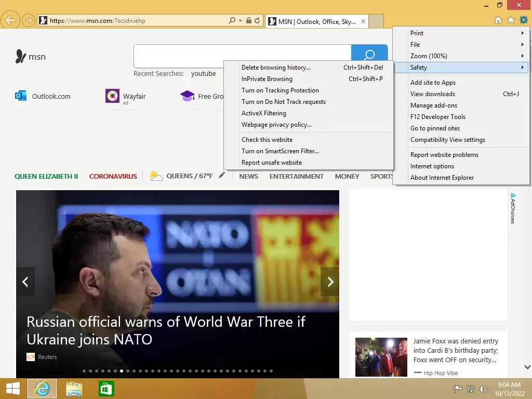Image resolution: width=532 pixels, height=399 pixels.
Task: Expand the Zoom (100%) submenu
Action: pyautogui.click(x=461, y=56)
